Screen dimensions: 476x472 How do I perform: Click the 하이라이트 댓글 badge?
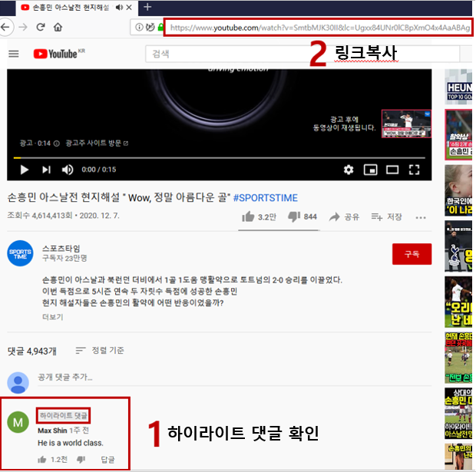coord(63,415)
